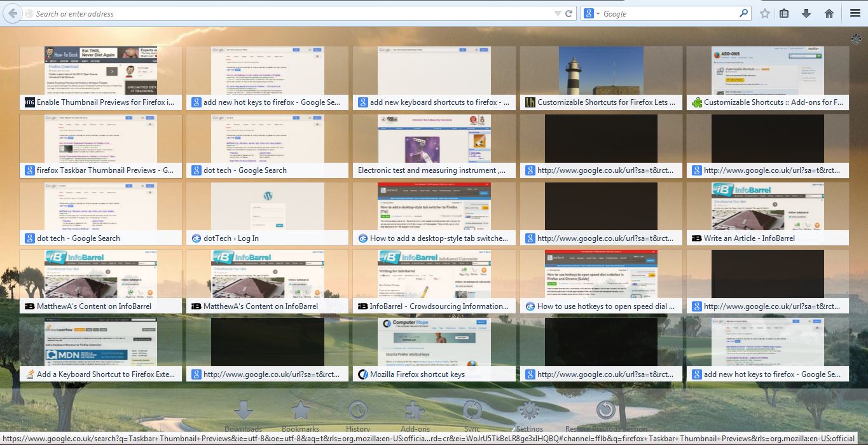Open Sync from the bottom launcher bar
The width and height of the screenshot is (868, 445).
coord(472,416)
